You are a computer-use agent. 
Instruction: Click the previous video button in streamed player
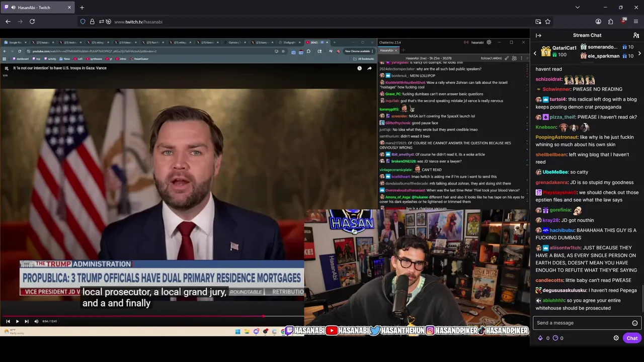8,321
